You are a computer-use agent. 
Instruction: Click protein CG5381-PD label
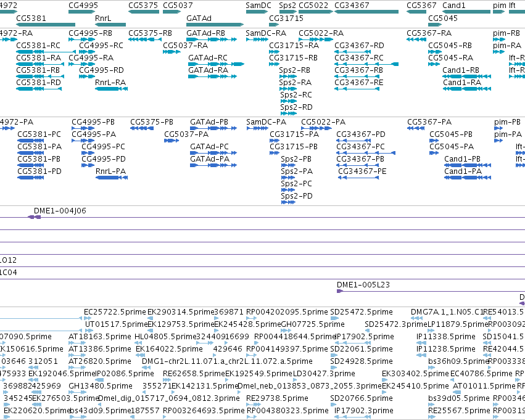click(39, 171)
